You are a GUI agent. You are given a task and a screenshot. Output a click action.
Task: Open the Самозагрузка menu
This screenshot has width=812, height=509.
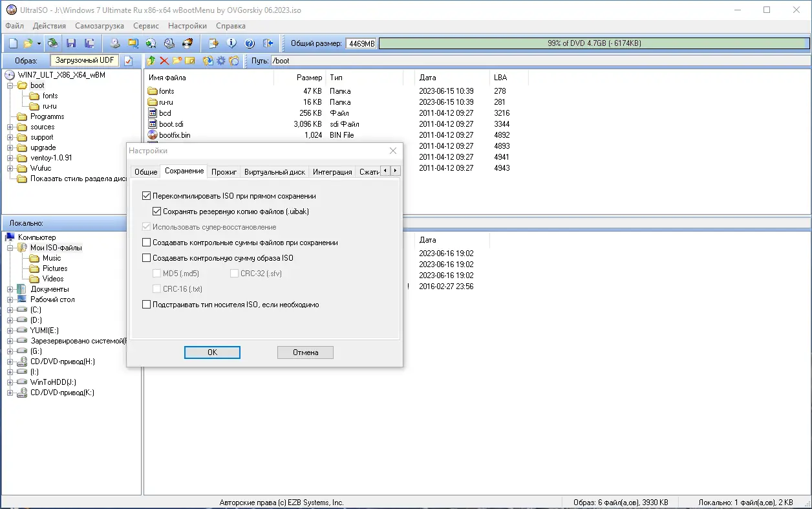100,26
